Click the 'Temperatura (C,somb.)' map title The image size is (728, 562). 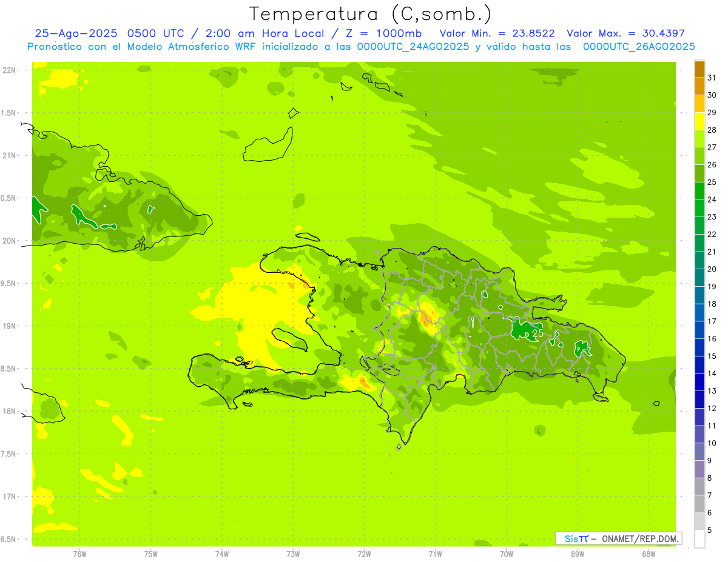point(371,13)
